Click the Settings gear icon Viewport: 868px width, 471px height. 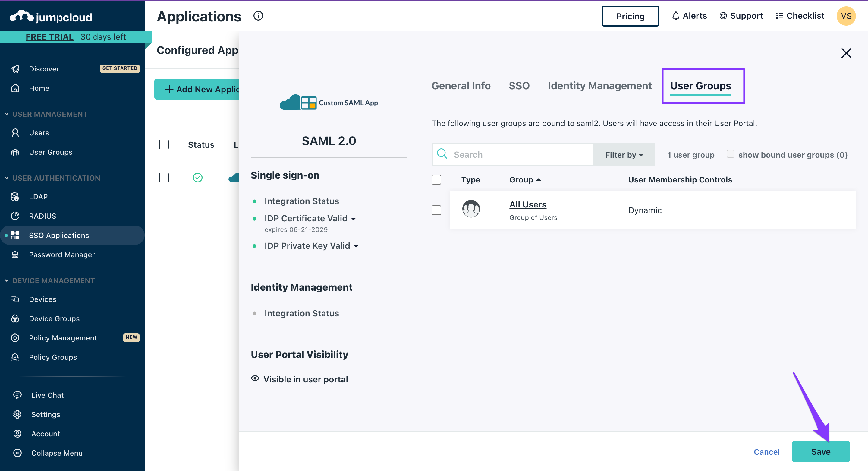point(17,414)
